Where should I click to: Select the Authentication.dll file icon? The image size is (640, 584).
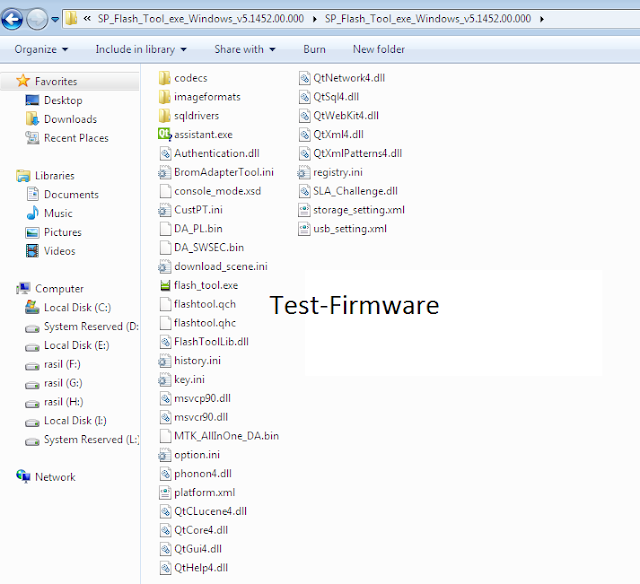click(165, 153)
